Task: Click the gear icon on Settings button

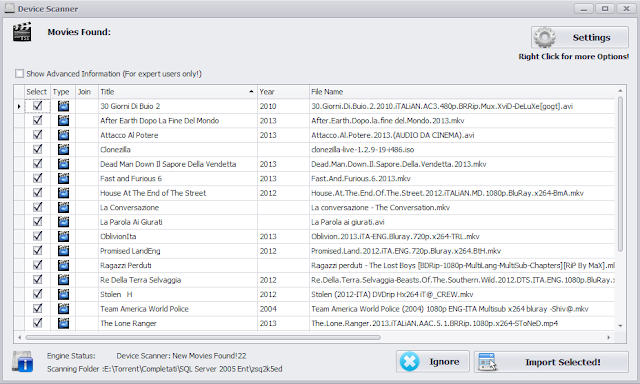Action: [x=545, y=38]
